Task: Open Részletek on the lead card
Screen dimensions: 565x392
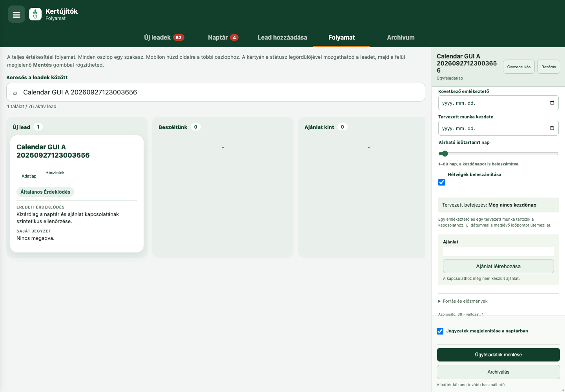Action: coord(55,172)
